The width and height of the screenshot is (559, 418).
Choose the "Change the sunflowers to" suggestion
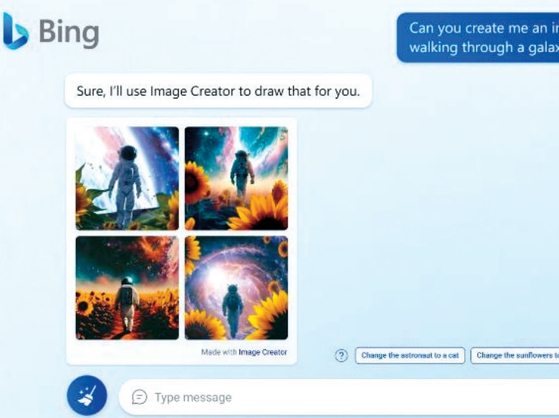click(x=515, y=356)
